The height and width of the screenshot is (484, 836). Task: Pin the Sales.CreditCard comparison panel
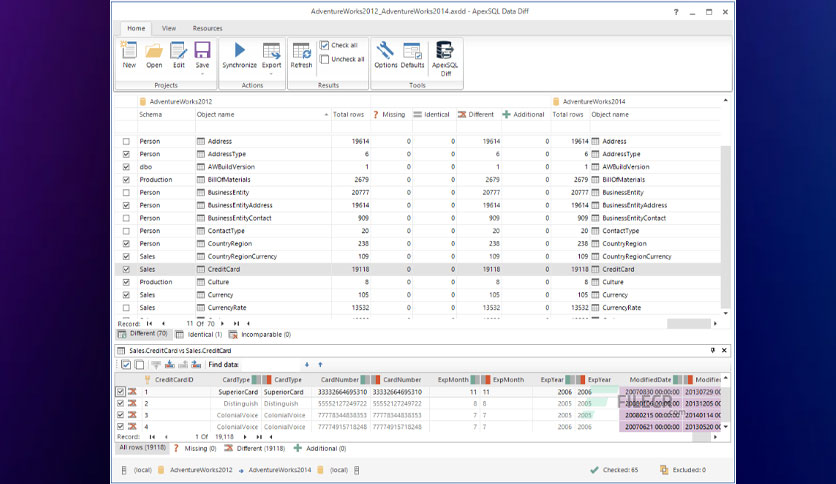coord(713,350)
